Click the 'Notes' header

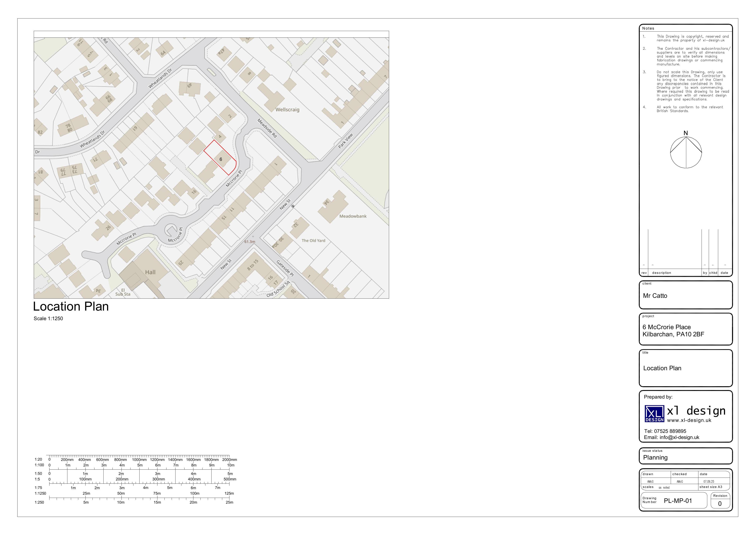point(648,28)
